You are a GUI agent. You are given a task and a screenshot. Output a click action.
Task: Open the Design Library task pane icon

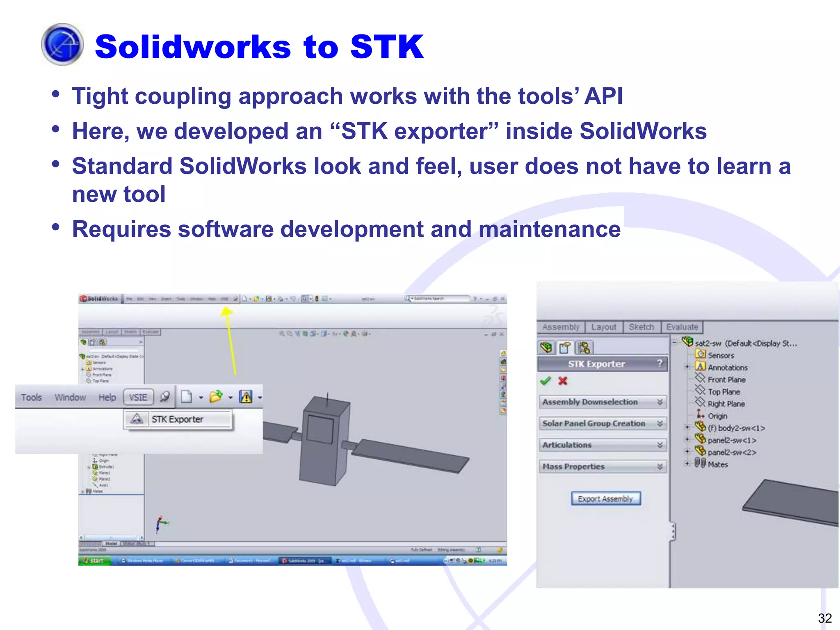pos(503,362)
